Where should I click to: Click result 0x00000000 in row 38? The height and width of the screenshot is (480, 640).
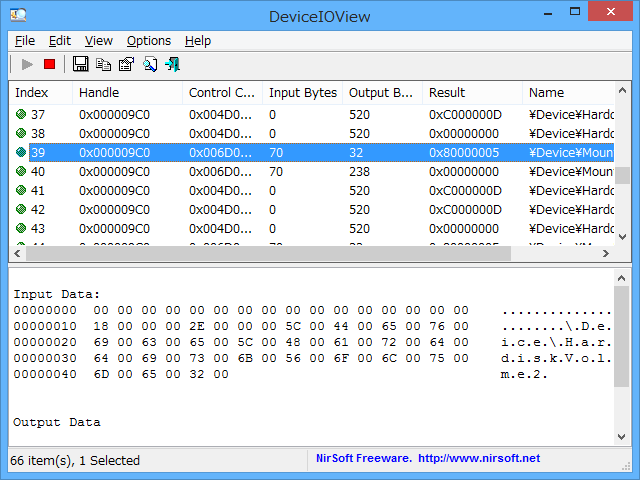pyautogui.click(x=464, y=133)
